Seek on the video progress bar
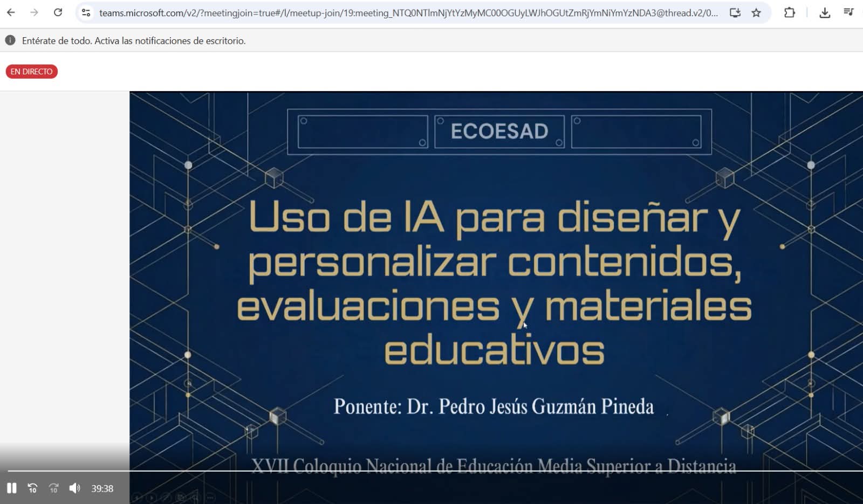 pos(435,471)
